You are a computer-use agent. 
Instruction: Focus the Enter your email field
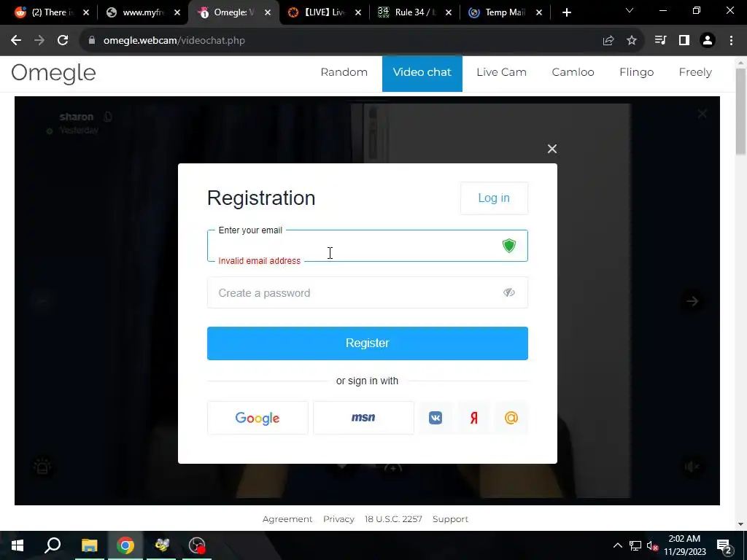[x=368, y=246]
